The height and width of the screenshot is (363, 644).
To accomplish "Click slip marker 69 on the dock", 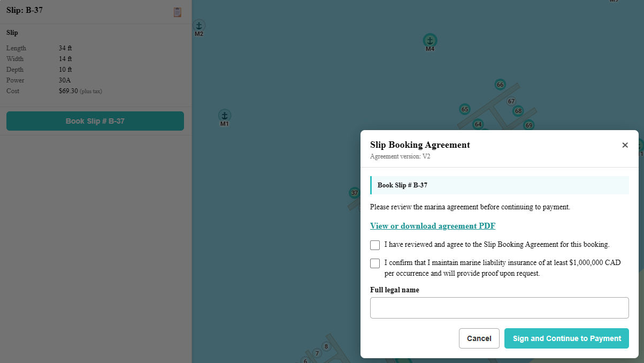I will click(x=529, y=125).
